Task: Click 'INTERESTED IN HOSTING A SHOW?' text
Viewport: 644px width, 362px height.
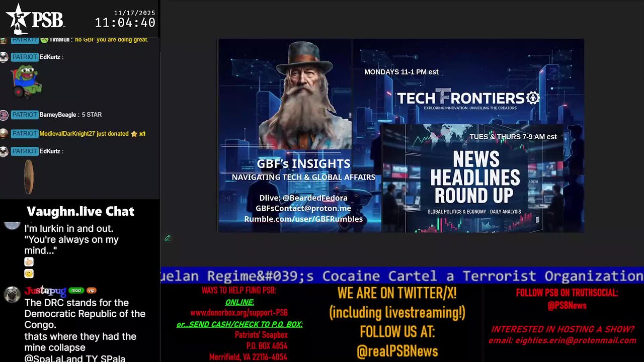Action: click(562, 329)
